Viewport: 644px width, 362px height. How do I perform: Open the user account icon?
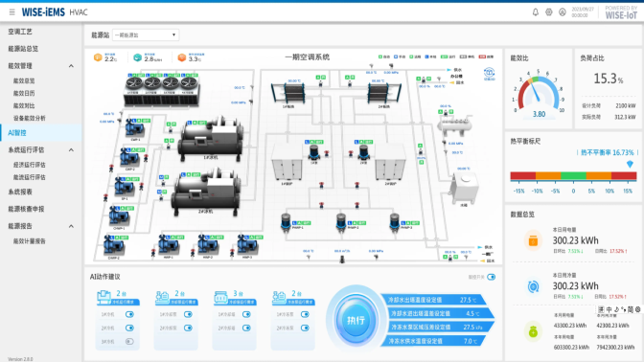tap(563, 12)
